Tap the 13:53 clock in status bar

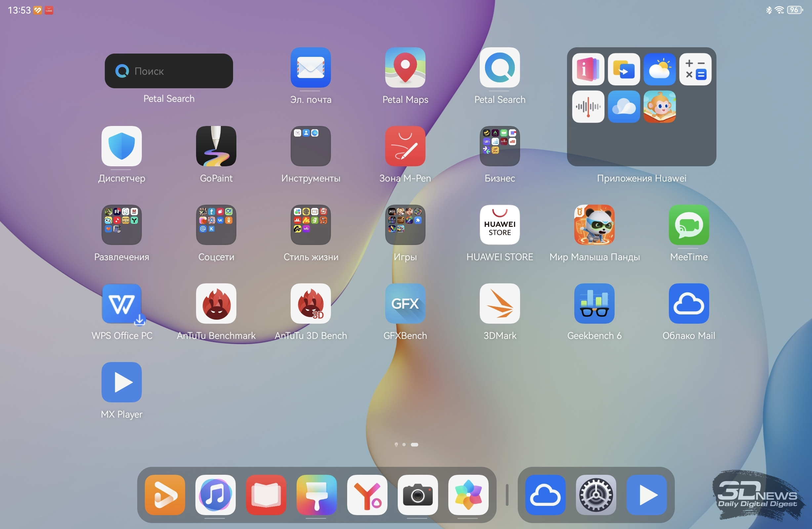(x=19, y=10)
